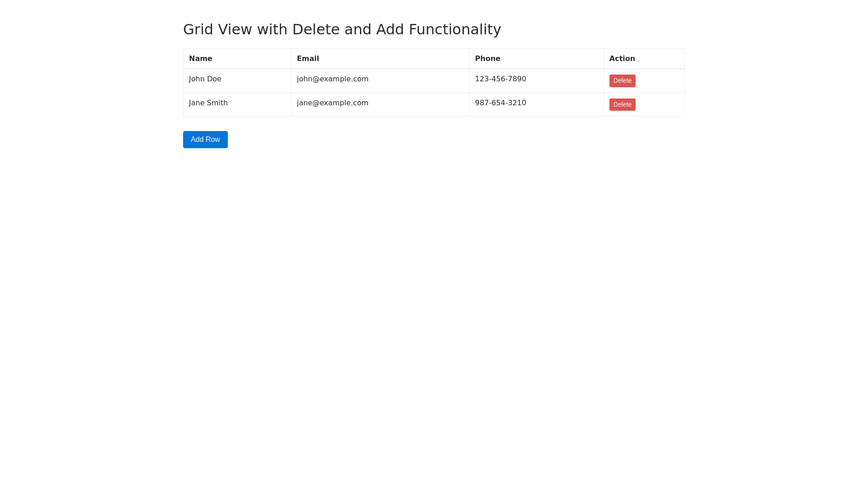Delete the John Doe row
The height and width of the screenshot is (488, 868).
click(x=622, y=81)
